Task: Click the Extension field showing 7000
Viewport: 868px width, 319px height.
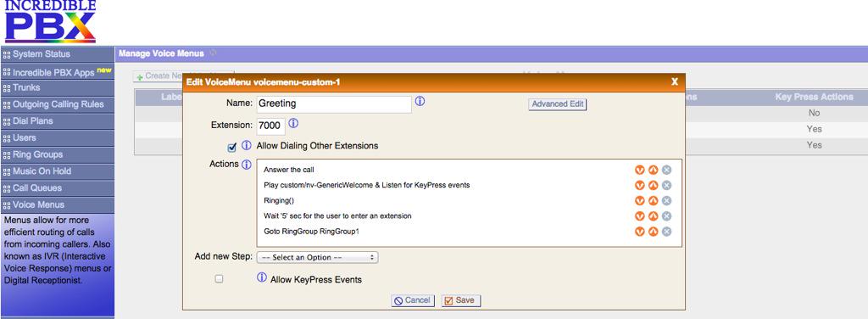Action: (270, 126)
